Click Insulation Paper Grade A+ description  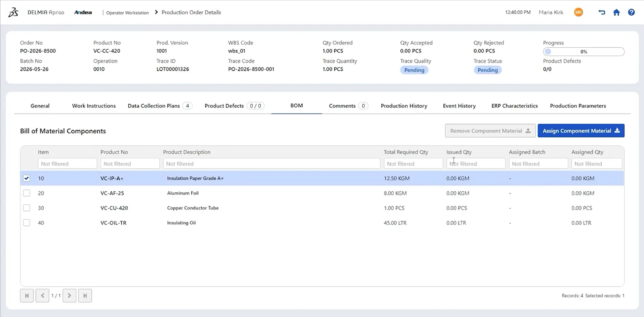[x=195, y=178]
